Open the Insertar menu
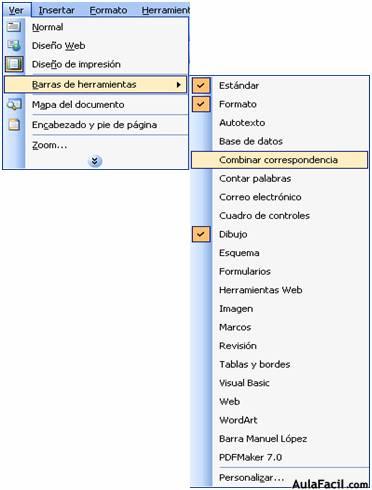Image resolution: width=372 pixels, height=490 pixels. 57,10
